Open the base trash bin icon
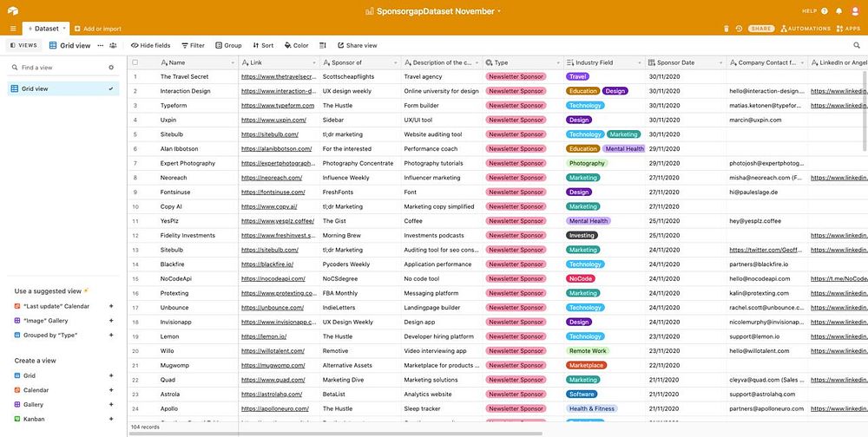The height and width of the screenshot is (437, 868). [727, 29]
